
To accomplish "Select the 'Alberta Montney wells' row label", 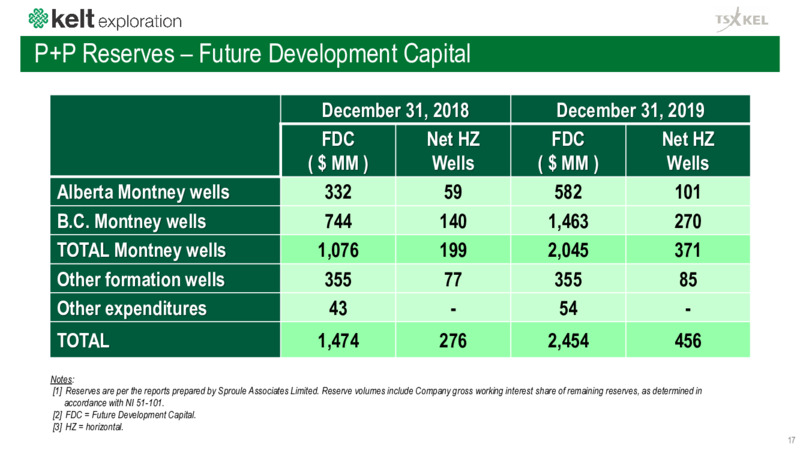I will (143, 192).
